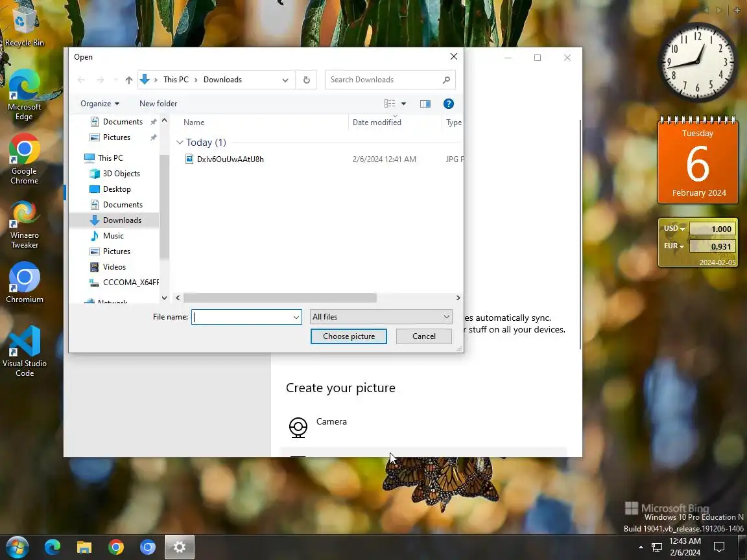Viewport: 747px width, 560px height.
Task: Open Videos in navigation tree
Action: 114,266
